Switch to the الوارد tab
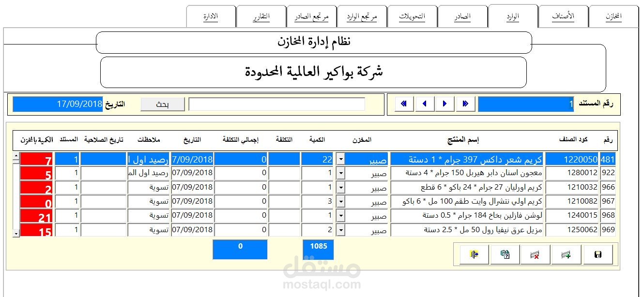The width and height of the screenshot is (644, 297). (513, 15)
